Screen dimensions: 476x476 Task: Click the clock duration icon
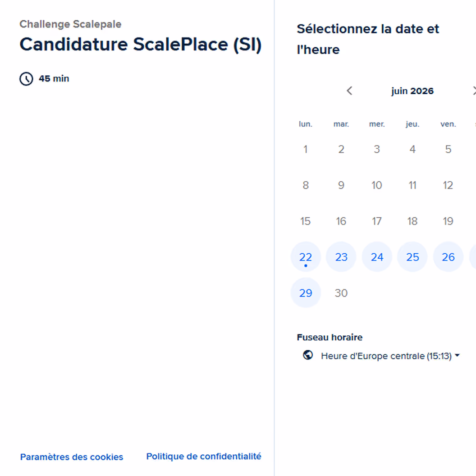point(27,79)
